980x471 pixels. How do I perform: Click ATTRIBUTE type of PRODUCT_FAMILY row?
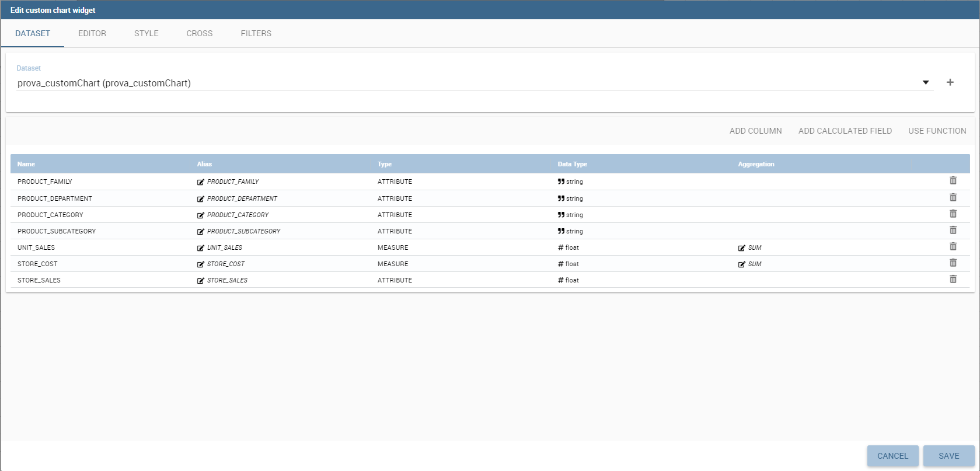tap(395, 182)
